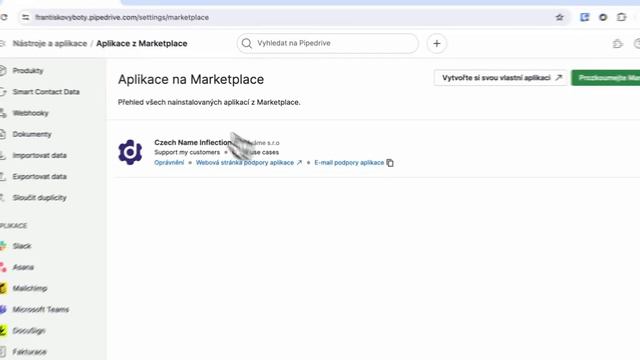This screenshot has height=360, width=640.
Task: Open the browser extensions puzzle icon
Action: 621,17
